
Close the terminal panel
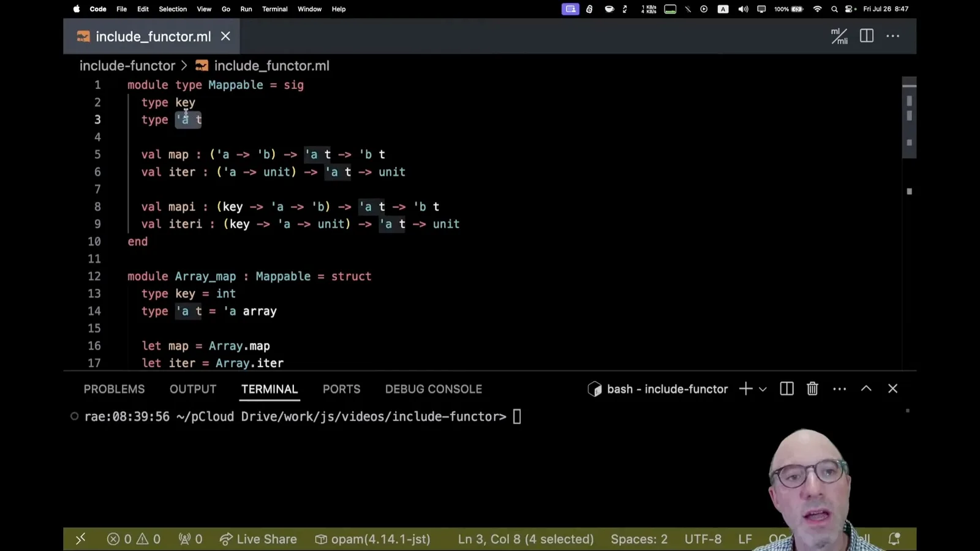[x=892, y=389]
